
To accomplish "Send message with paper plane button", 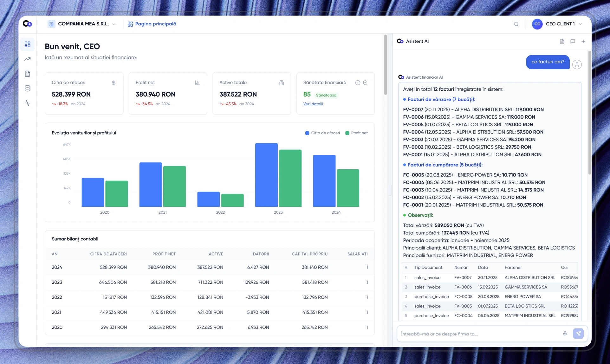I will (x=578, y=334).
